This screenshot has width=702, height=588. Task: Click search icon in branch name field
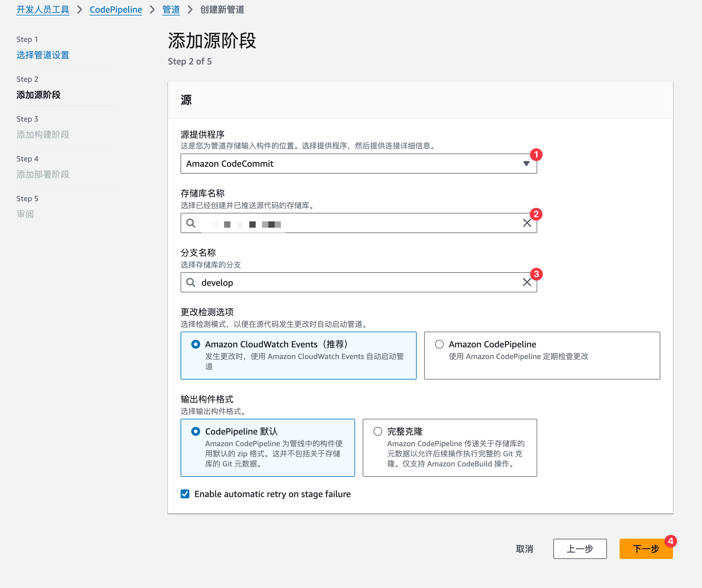coord(191,282)
